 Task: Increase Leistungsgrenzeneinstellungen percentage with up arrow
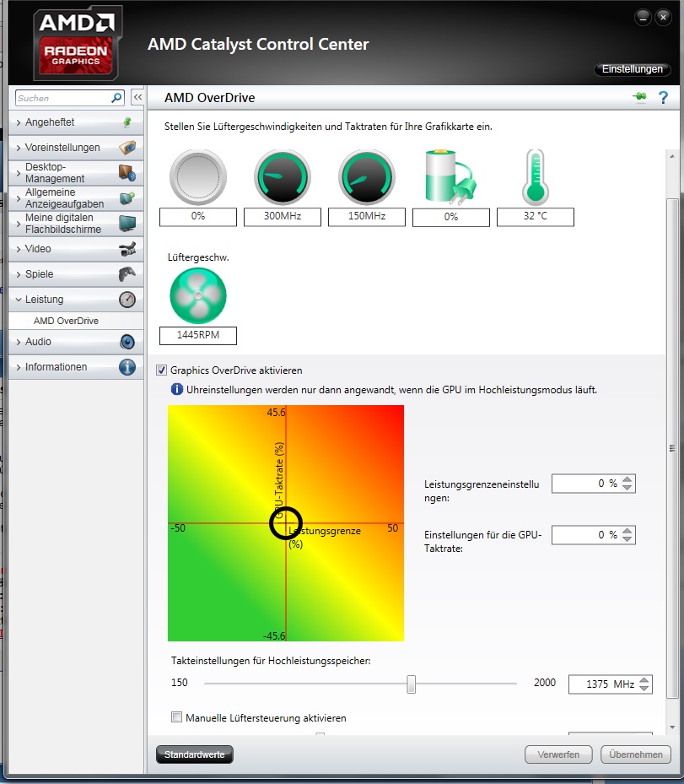pyautogui.click(x=627, y=479)
